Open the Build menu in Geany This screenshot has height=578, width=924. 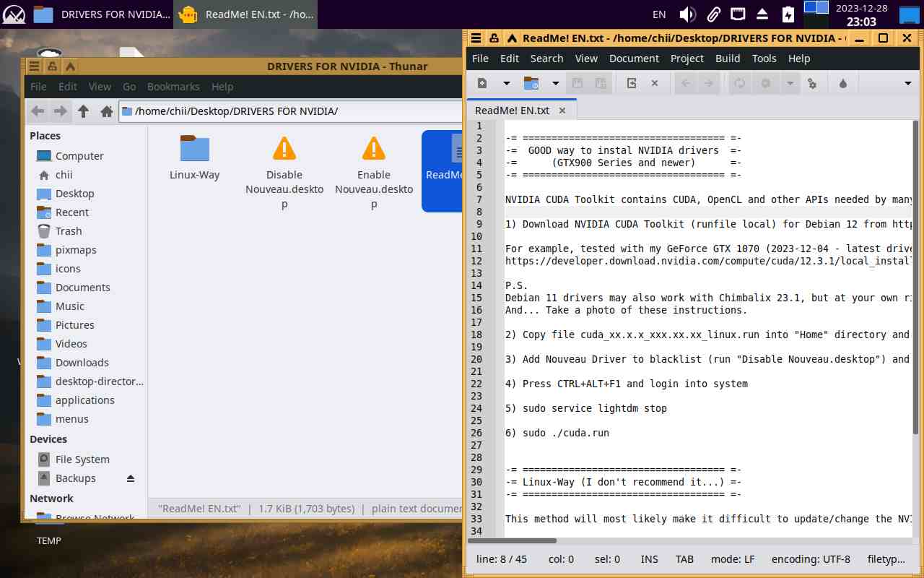pyautogui.click(x=727, y=59)
